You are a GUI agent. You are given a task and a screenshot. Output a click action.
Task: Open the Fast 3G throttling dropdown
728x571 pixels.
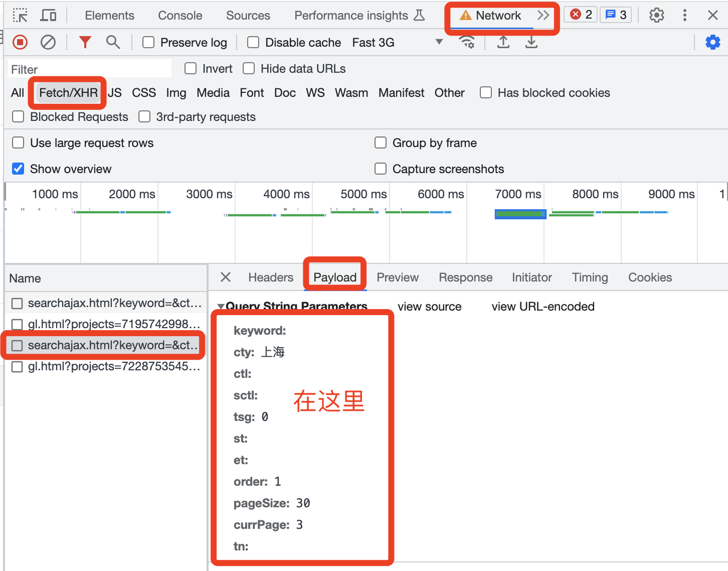[x=398, y=42]
